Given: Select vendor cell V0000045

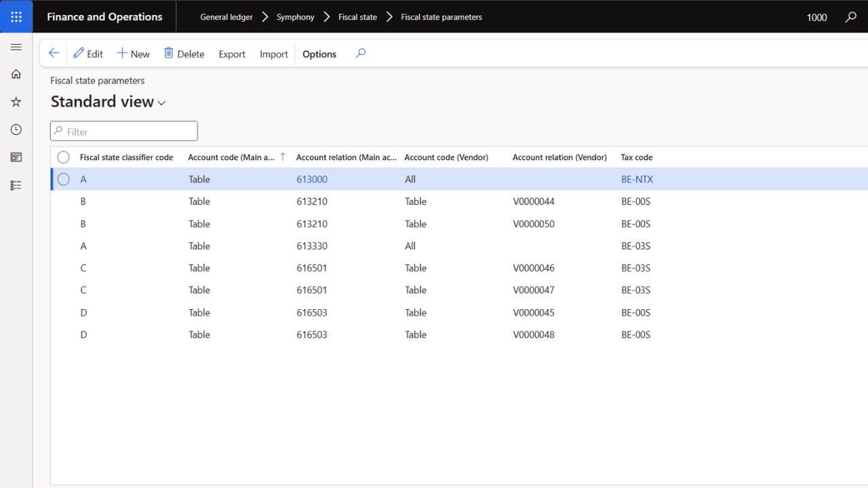Looking at the screenshot, I should click(534, 312).
